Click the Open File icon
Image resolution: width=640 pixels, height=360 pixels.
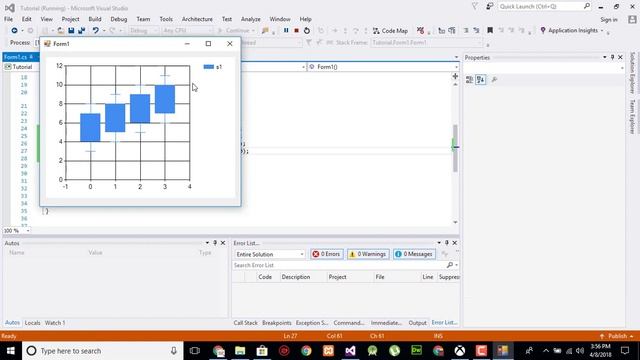tap(60, 31)
